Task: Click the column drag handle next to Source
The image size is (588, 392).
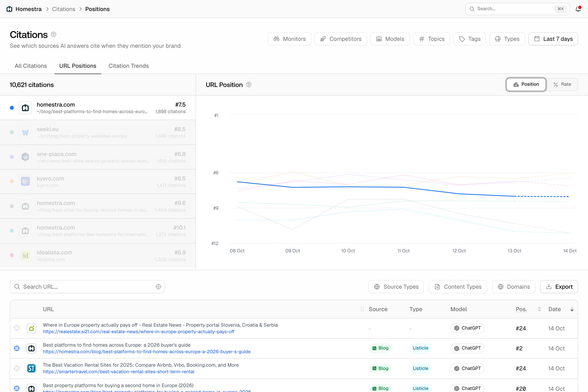Action: pos(362,309)
